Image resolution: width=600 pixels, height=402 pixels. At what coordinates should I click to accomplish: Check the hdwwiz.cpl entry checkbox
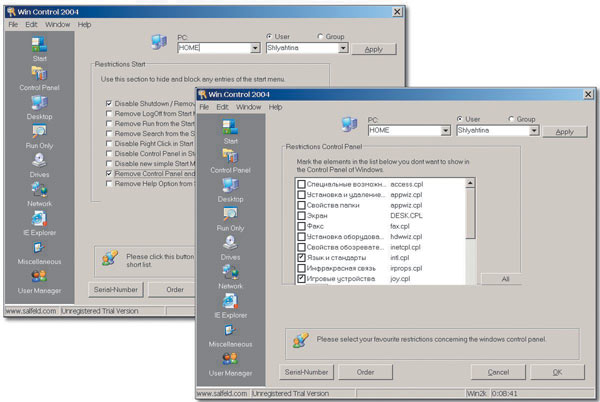tap(301, 237)
